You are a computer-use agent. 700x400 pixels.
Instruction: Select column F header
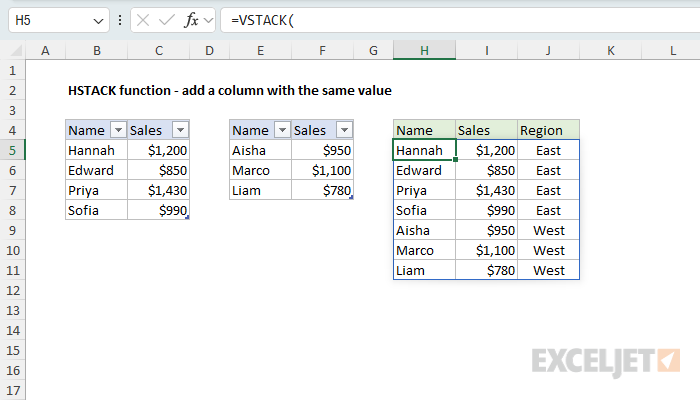pos(322,50)
